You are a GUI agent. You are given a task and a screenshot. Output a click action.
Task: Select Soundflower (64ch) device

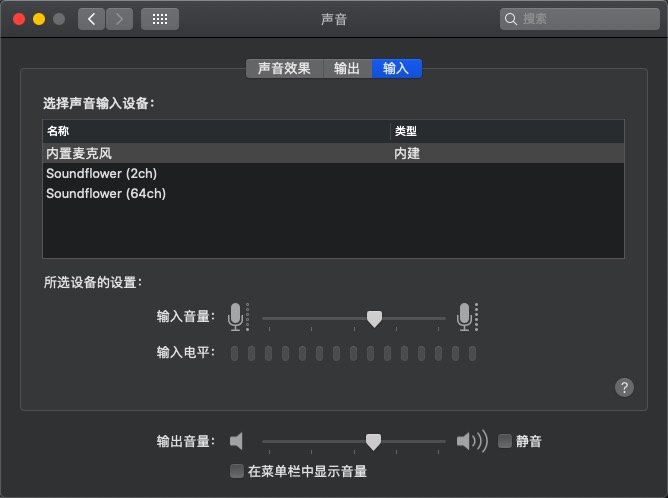[334, 193]
